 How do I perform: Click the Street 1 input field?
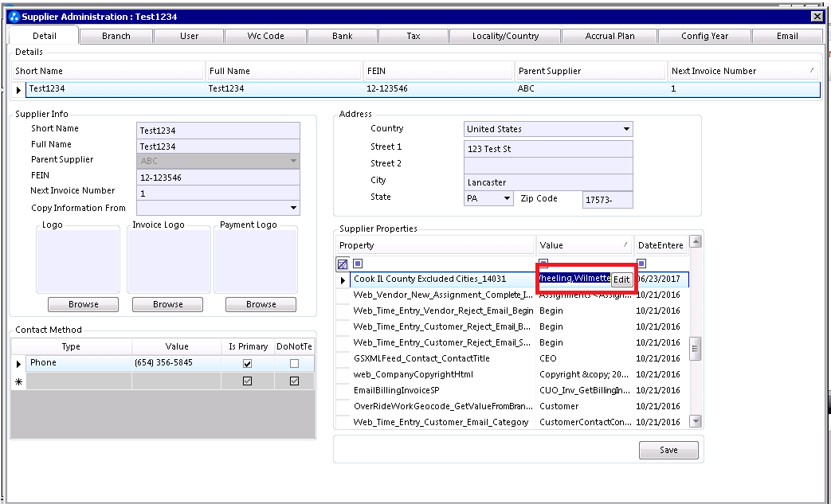click(x=548, y=149)
